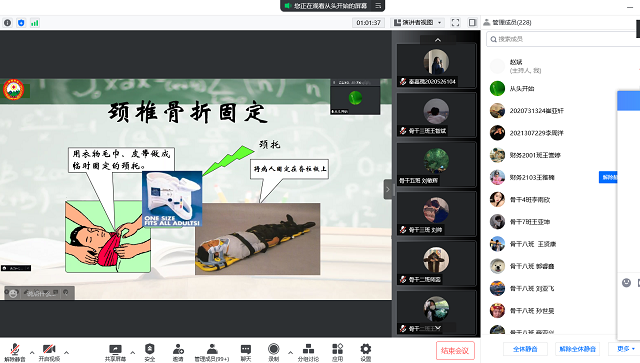Enter full screen with the expand icon
This screenshot has width=640, height=363.
tap(455, 22)
